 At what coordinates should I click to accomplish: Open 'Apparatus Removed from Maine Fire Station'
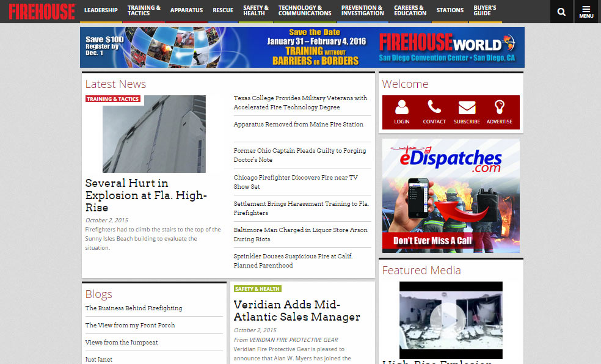pos(298,124)
